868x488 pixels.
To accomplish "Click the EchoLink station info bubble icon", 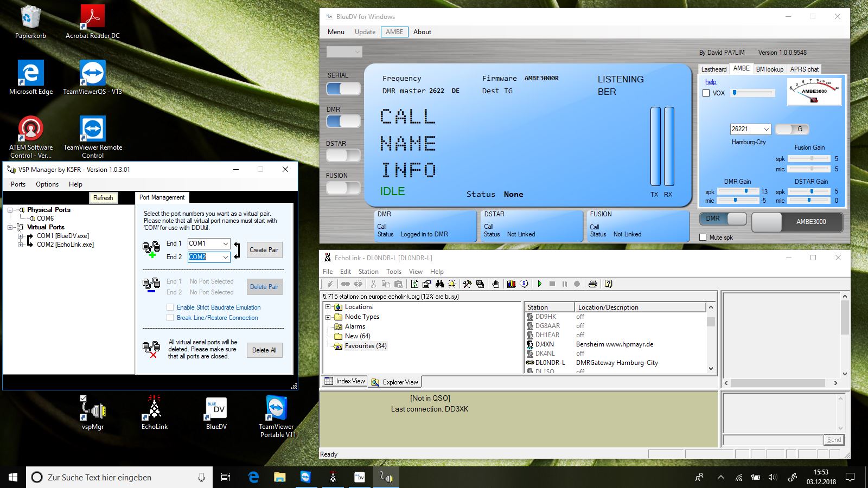I will coord(524,284).
